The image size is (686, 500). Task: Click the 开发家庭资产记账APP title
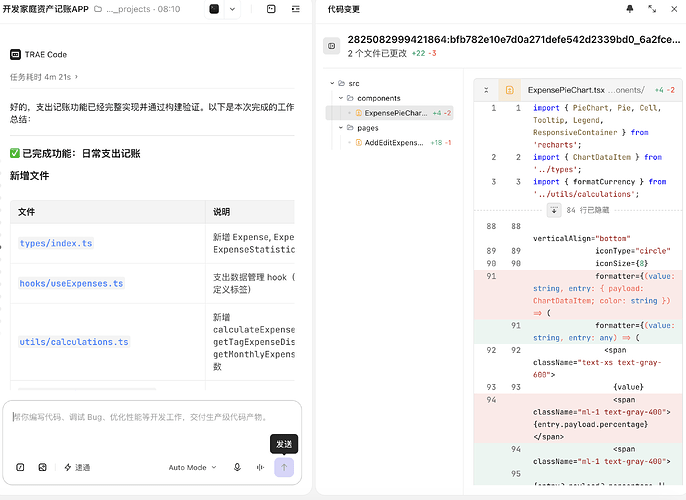click(x=46, y=9)
